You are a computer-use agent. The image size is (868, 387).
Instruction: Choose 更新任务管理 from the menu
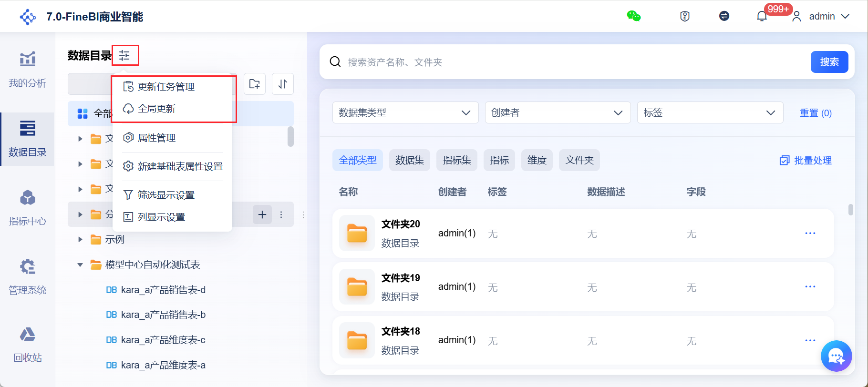coord(173,87)
